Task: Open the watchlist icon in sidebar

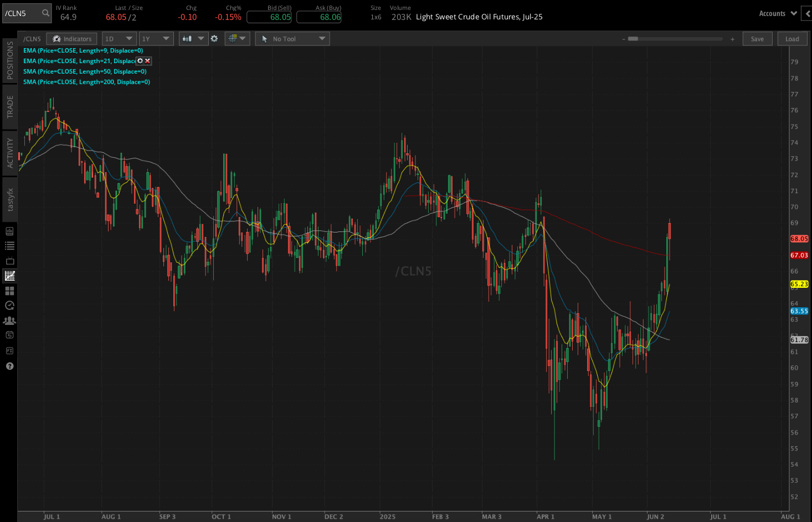Action: (9, 245)
